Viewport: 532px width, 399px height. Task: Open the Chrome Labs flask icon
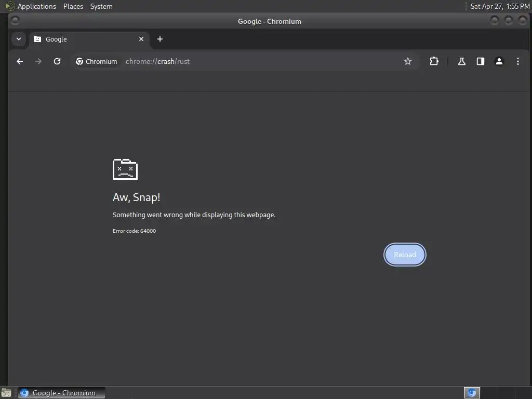pos(462,61)
